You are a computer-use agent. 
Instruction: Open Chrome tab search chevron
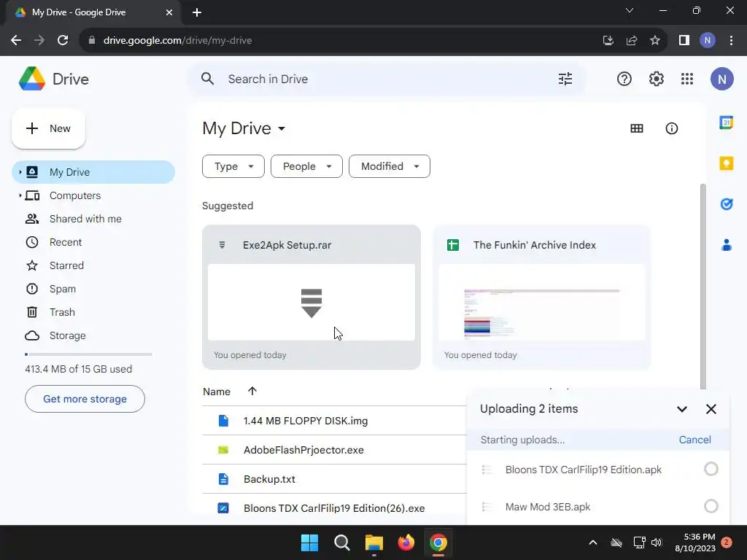click(630, 10)
